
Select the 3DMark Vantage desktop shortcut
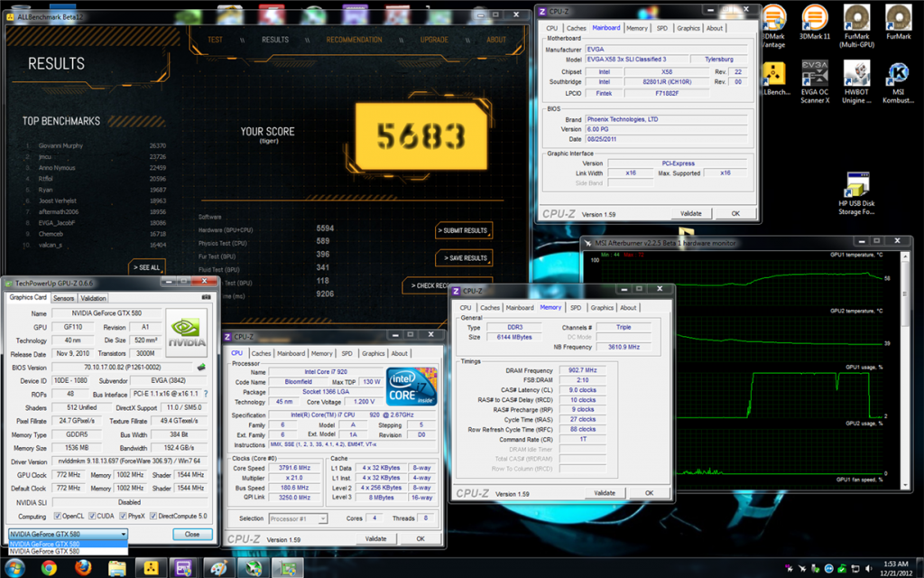point(773,25)
